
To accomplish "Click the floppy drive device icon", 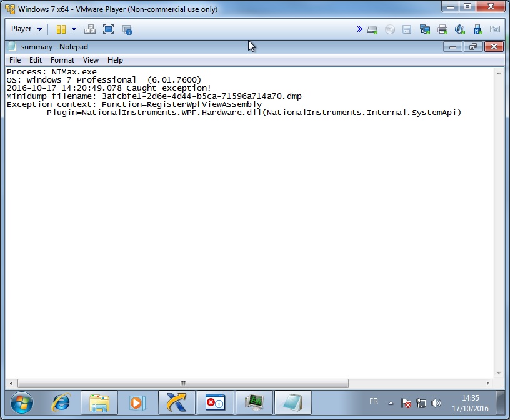I will (x=407, y=29).
